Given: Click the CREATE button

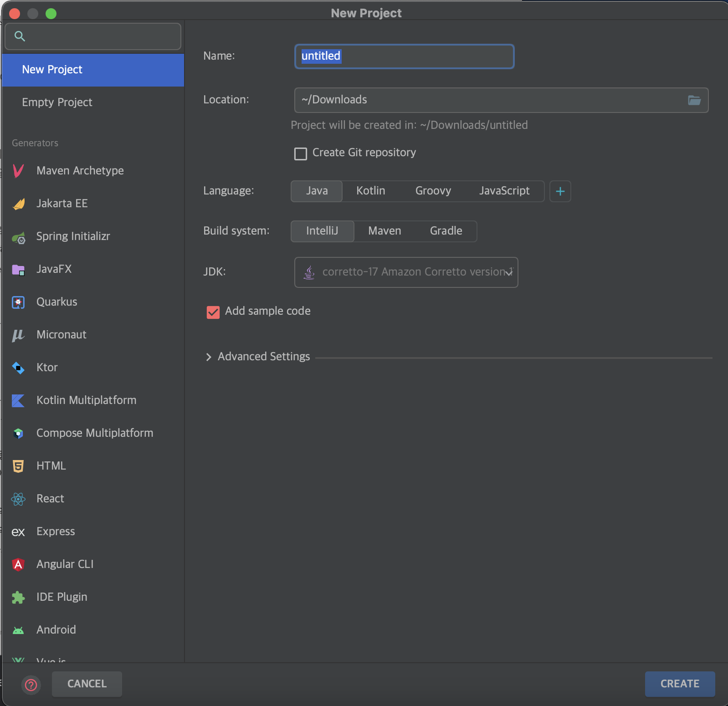Looking at the screenshot, I should [680, 684].
